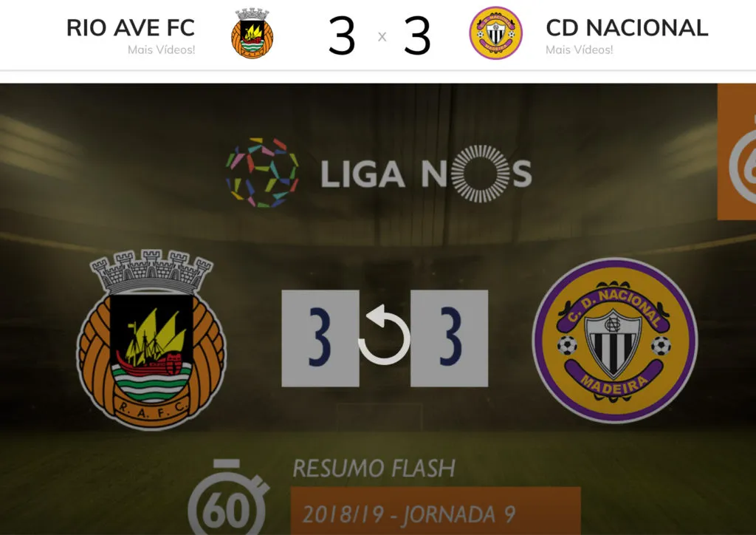Click the away score 3 in header
756x535 pixels.
[x=417, y=35]
